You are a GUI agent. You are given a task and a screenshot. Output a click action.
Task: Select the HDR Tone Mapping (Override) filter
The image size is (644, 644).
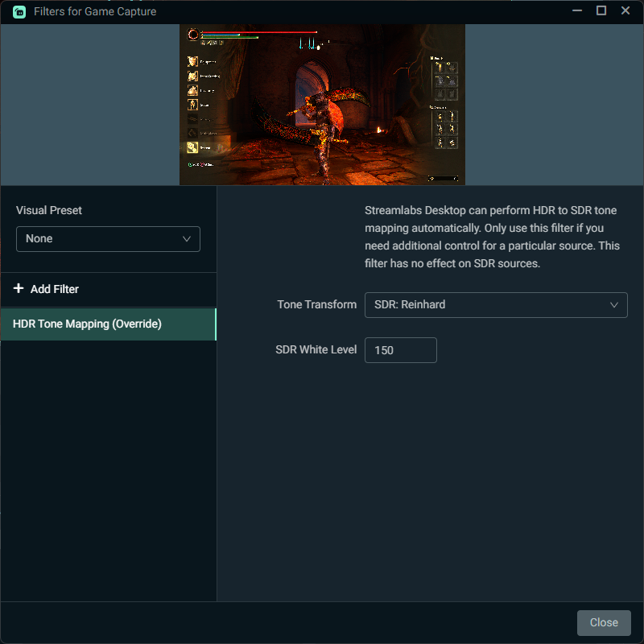(108, 324)
